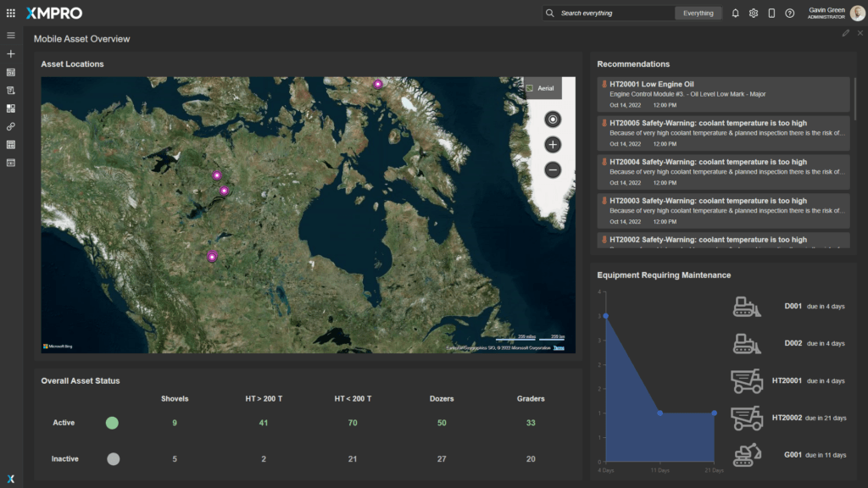Zoom out on the map

553,170
